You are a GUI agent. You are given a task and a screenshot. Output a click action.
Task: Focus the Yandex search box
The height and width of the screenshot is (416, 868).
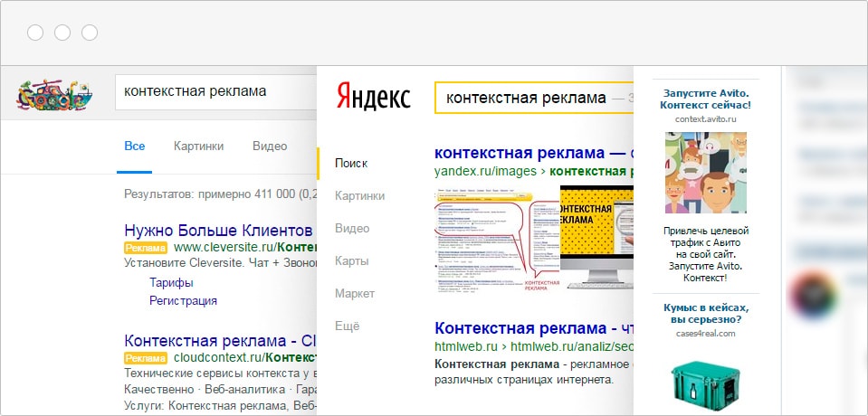point(534,98)
